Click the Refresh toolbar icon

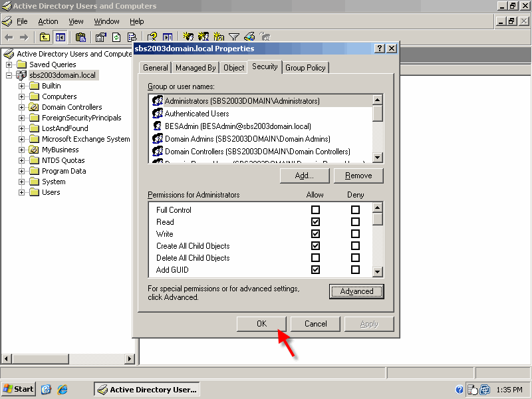click(x=116, y=37)
